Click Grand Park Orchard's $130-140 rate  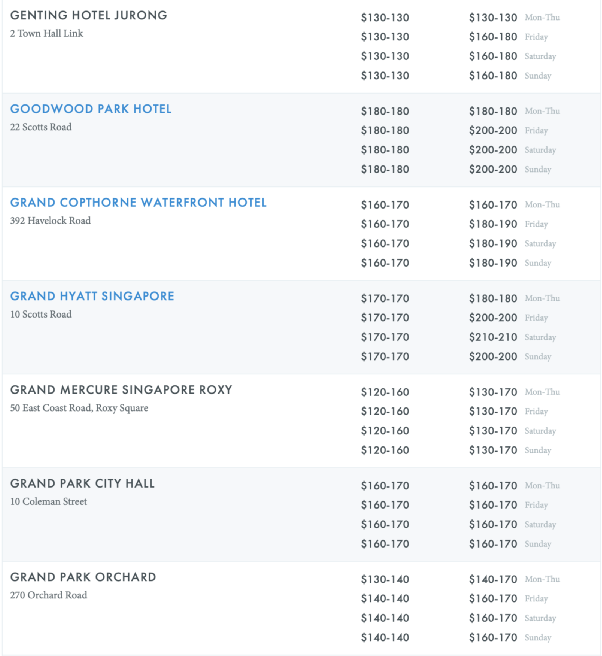click(385, 579)
